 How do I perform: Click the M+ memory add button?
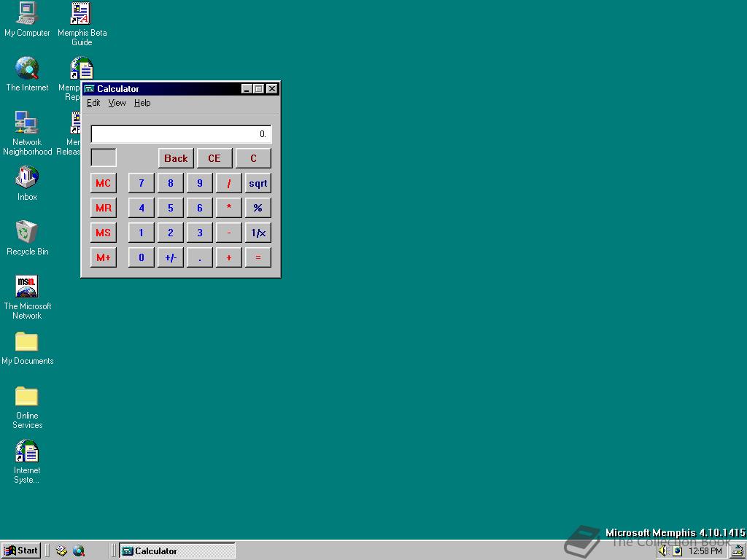(104, 257)
